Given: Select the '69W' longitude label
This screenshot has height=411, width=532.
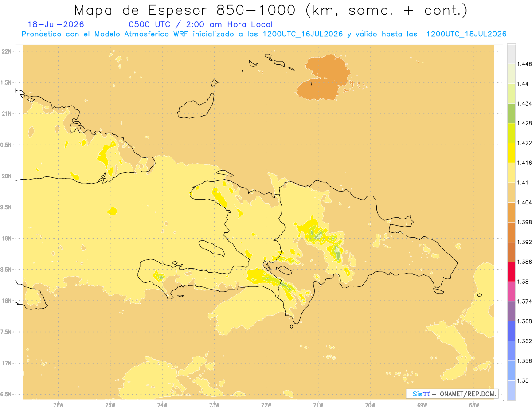Looking at the screenshot, I should pyautogui.click(x=422, y=405).
